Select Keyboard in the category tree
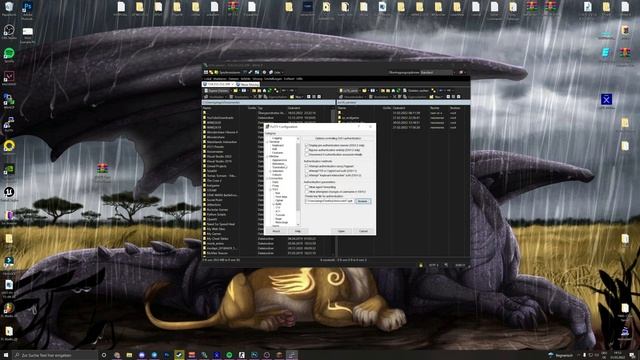Screen dimensions: 640x360 click(278, 145)
